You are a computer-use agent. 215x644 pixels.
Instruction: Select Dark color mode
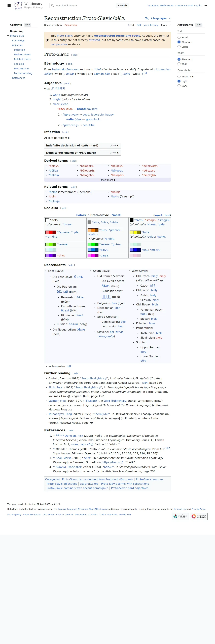click(179, 86)
